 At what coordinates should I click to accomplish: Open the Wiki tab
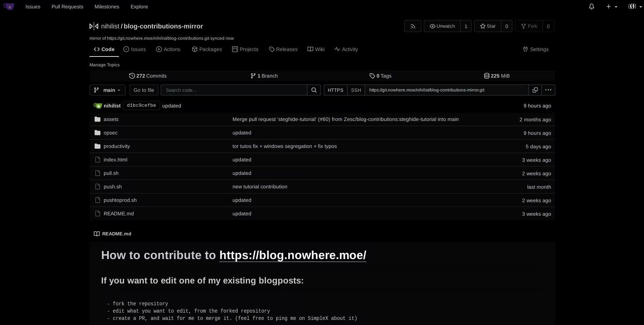pyautogui.click(x=316, y=49)
